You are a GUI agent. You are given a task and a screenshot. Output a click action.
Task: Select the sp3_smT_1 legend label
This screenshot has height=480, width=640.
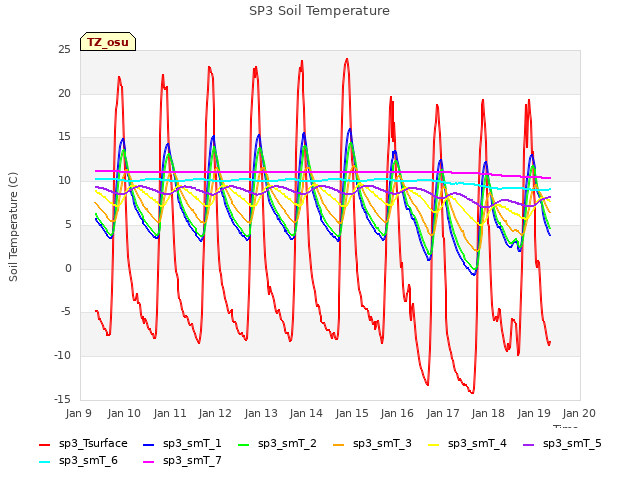[192, 444]
